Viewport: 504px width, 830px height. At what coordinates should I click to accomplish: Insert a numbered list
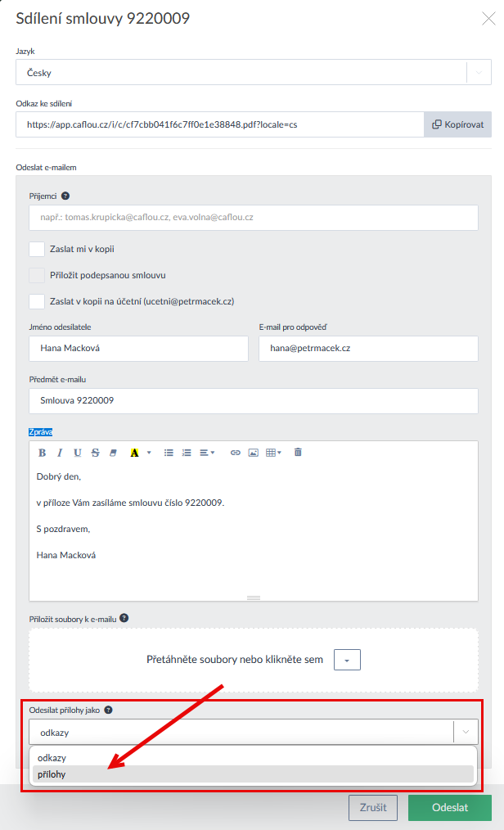click(x=187, y=453)
